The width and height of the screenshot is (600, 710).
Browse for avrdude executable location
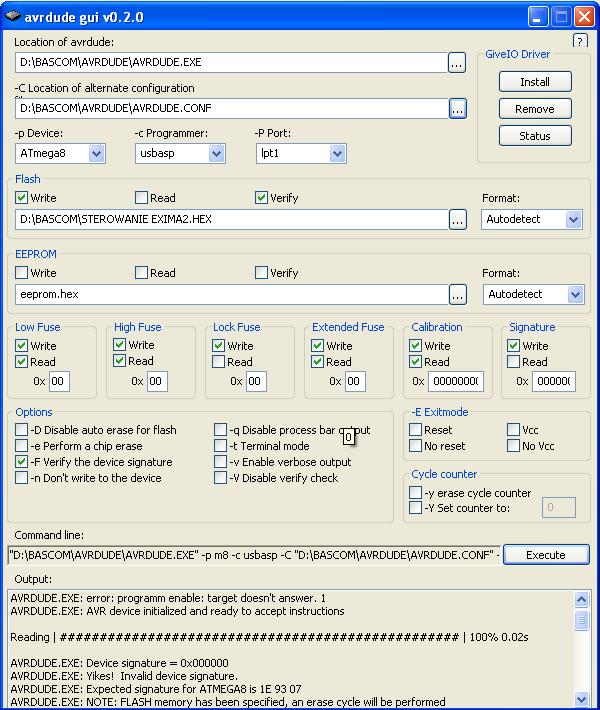(457, 62)
